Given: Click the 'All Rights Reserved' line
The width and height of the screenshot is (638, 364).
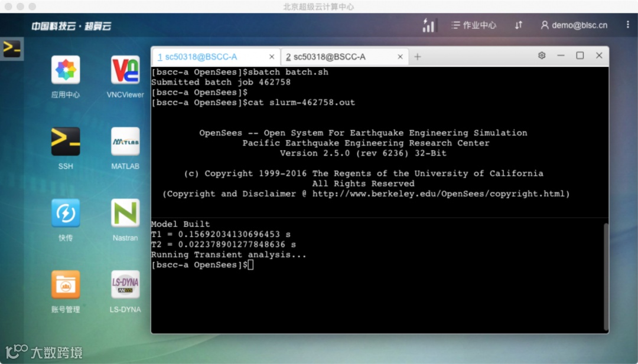Looking at the screenshot, I should coord(363,183).
